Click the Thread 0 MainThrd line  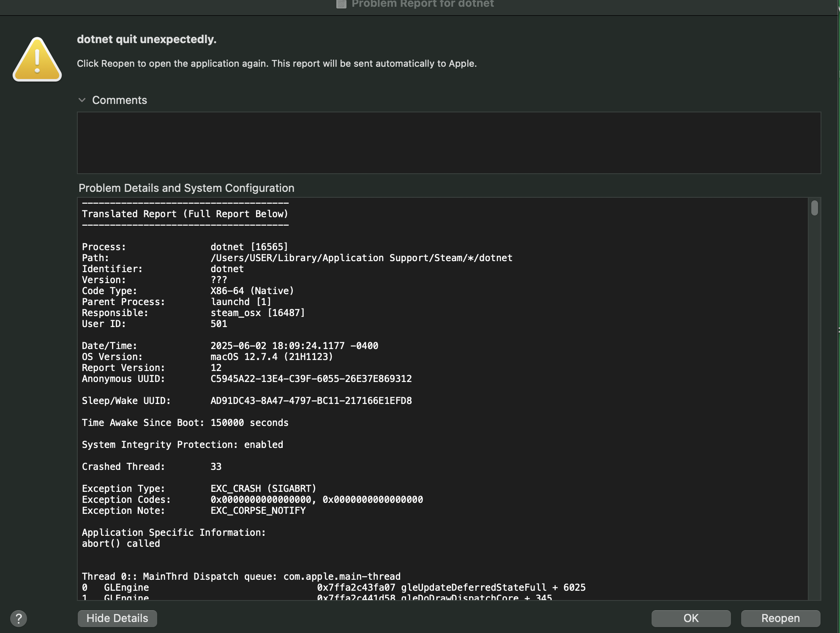pos(241,576)
